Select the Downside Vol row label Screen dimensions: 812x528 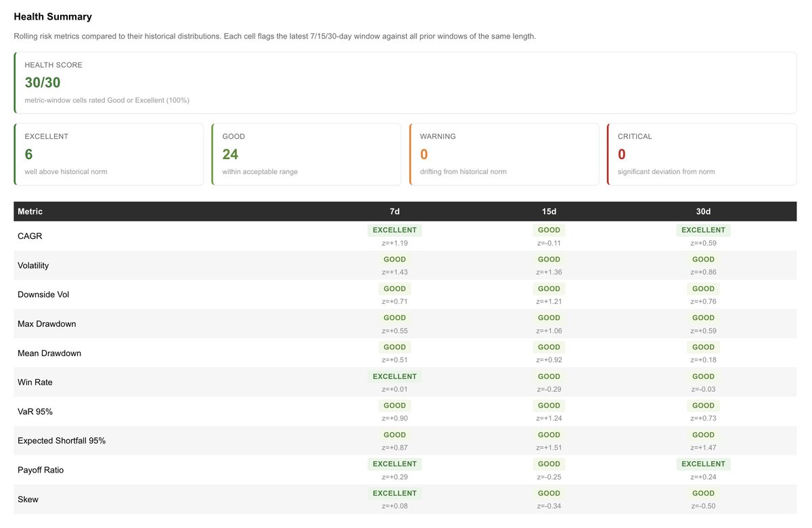(x=43, y=294)
